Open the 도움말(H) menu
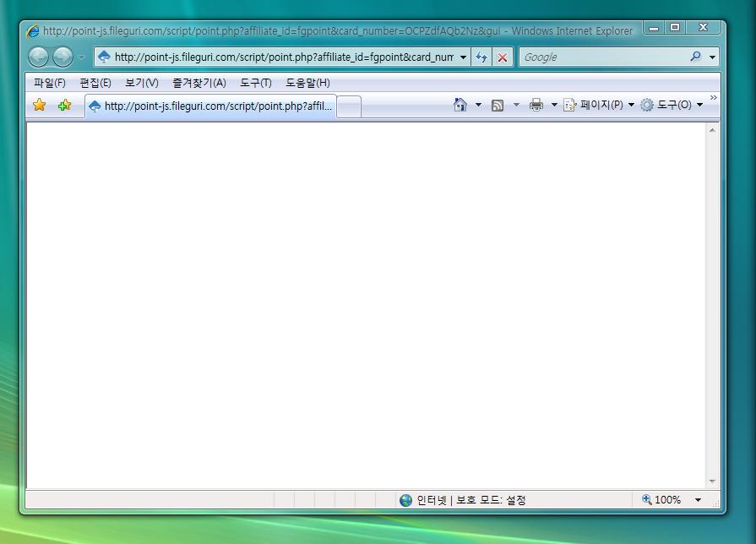This screenshot has width=756, height=544. coord(307,83)
